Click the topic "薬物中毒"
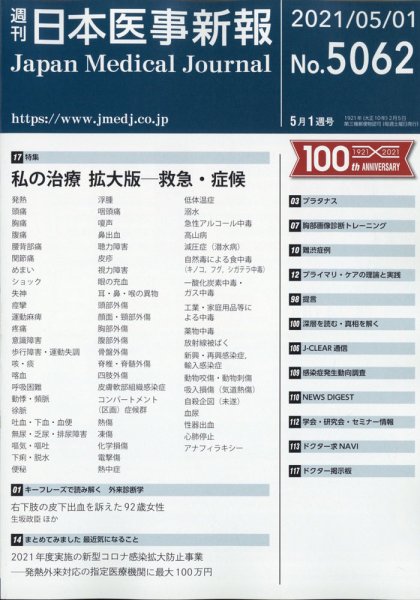The height and width of the screenshot is (600, 420). pos(199,331)
